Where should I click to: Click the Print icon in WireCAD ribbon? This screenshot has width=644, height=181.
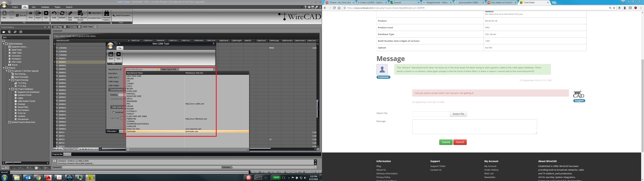(31, 15)
